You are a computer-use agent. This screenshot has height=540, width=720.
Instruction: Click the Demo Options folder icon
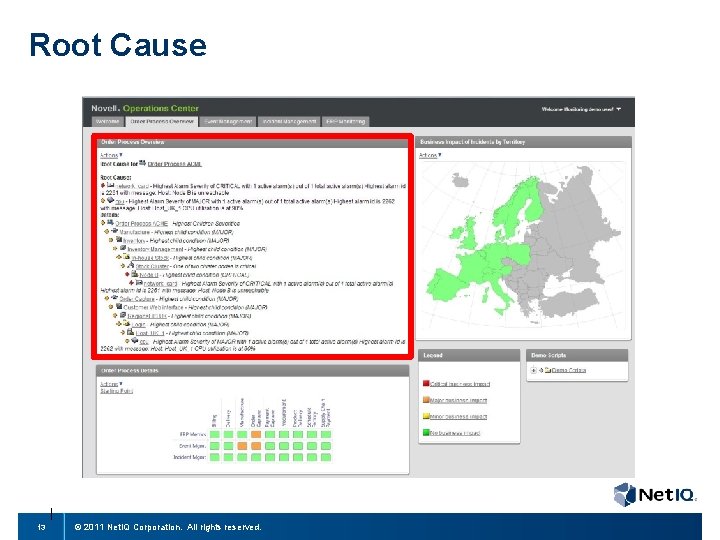point(548,370)
